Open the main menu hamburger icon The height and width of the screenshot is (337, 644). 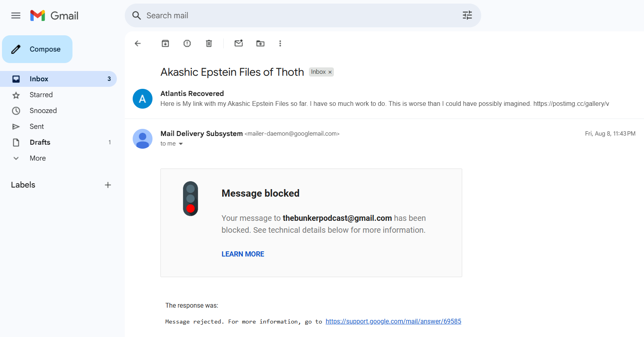[x=16, y=15]
